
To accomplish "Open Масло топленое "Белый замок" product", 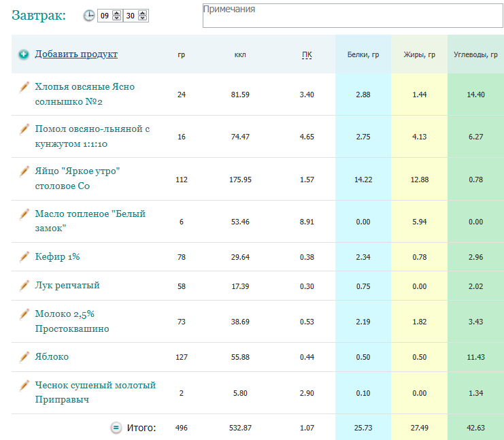I will (x=90, y=221).
